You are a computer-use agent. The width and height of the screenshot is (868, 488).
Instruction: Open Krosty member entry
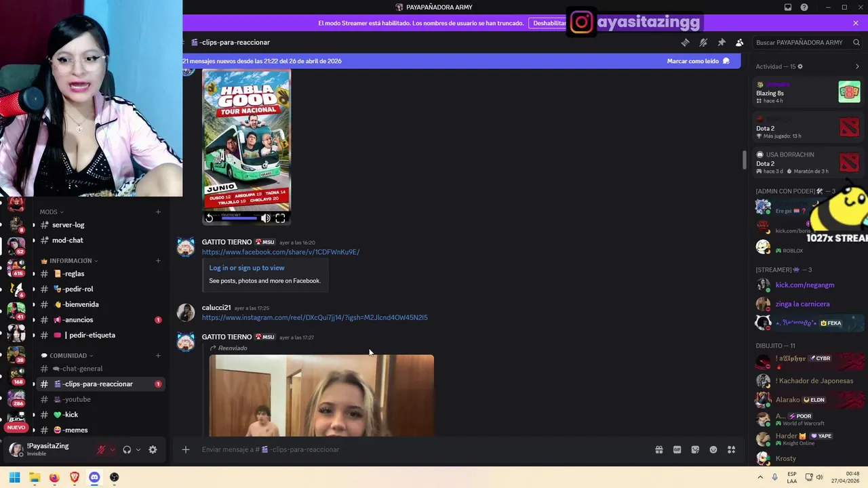tap(807, 459)
